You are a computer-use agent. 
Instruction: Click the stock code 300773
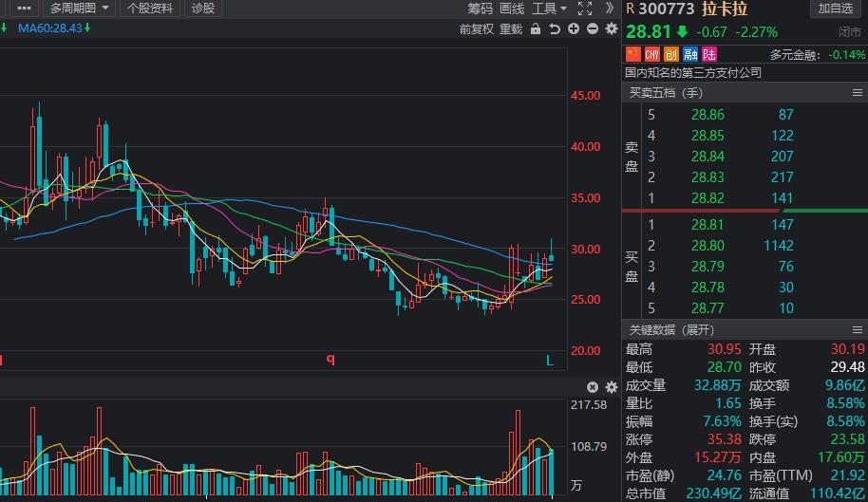[666, 9]
